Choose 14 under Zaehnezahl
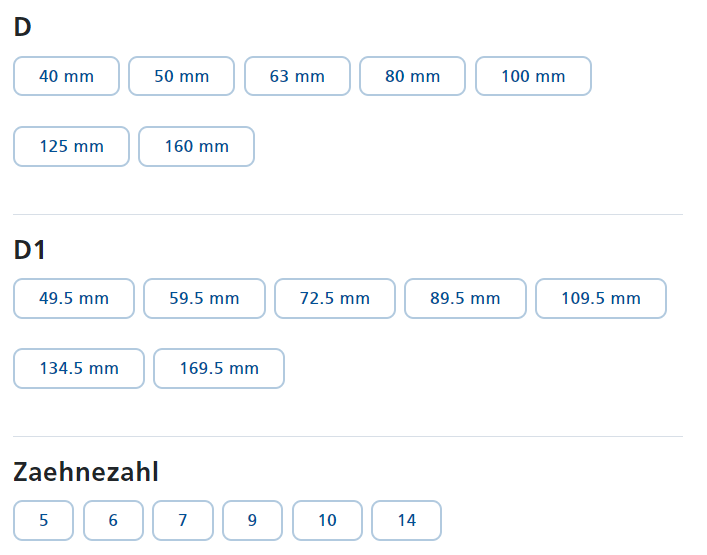The image size is (707, 555). pos(406,520)
